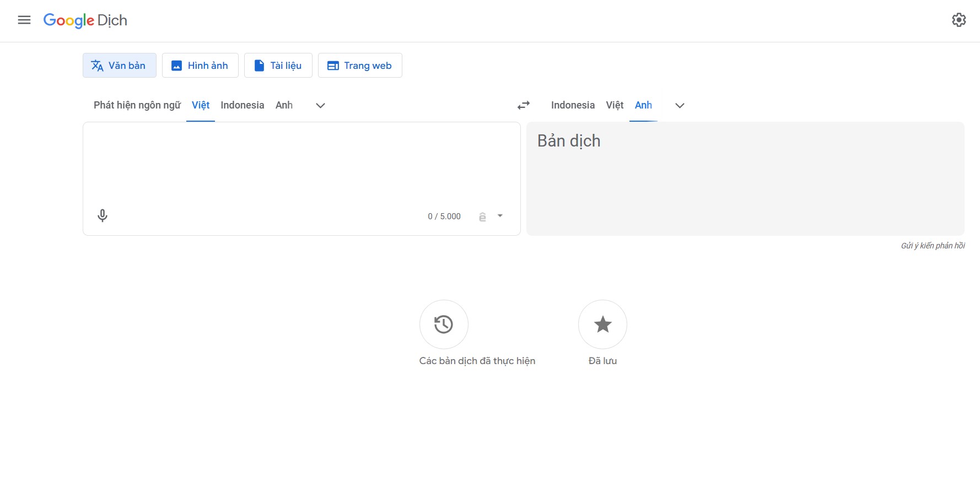Click the microphone voice input icon
980x477 pixels.
103,215
